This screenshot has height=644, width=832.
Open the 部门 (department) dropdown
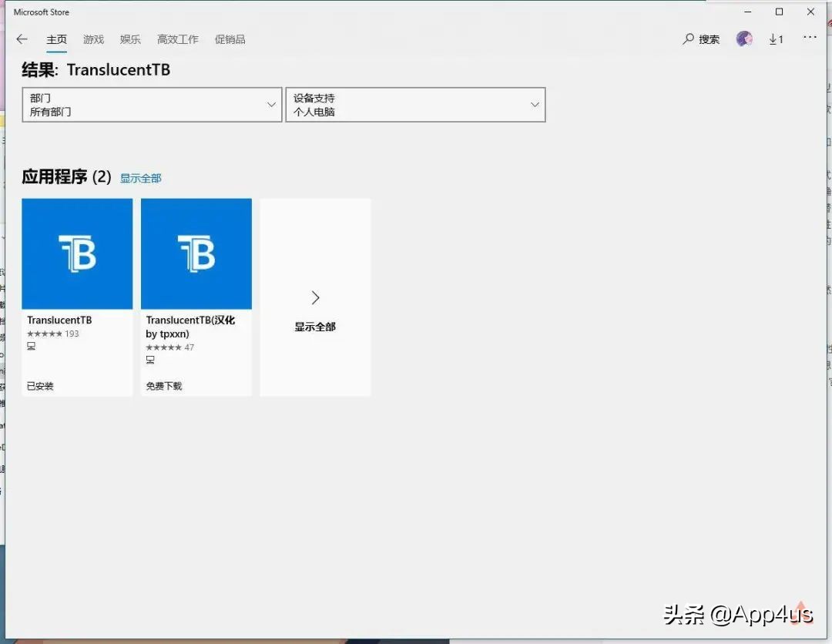pos(151,105)
